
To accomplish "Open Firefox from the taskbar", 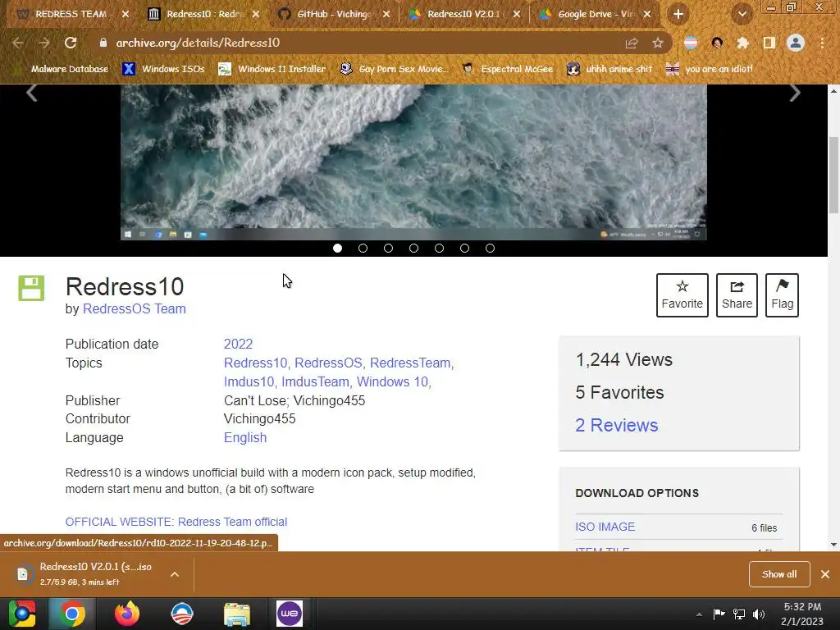I will [127, 614].
